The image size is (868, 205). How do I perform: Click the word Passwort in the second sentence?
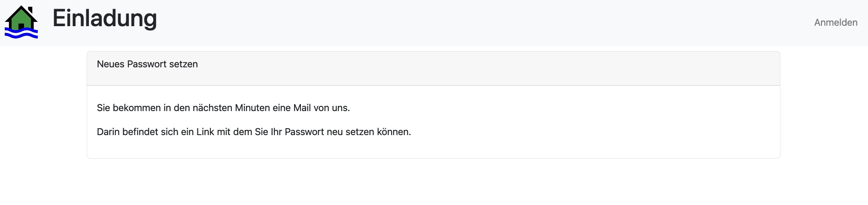304,132
